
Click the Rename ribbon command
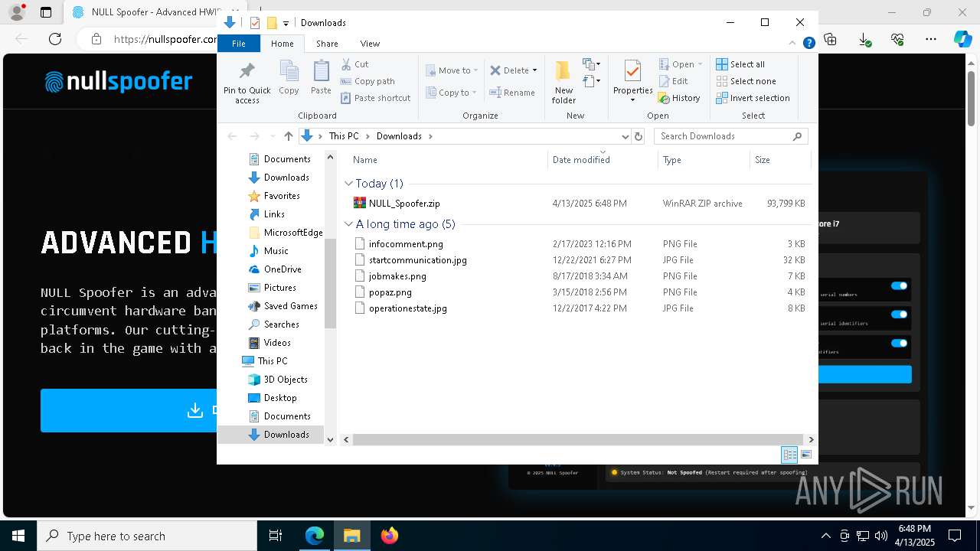click(x=512, y=93)
